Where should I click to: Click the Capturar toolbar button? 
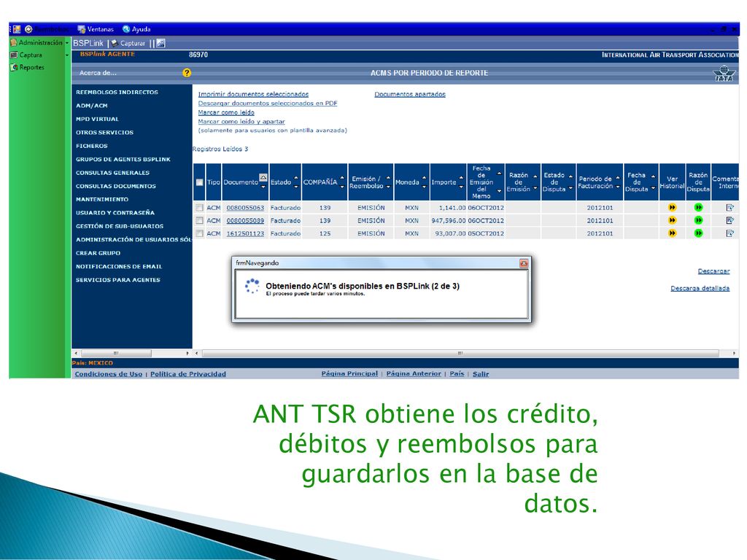[x=128, y=43]
